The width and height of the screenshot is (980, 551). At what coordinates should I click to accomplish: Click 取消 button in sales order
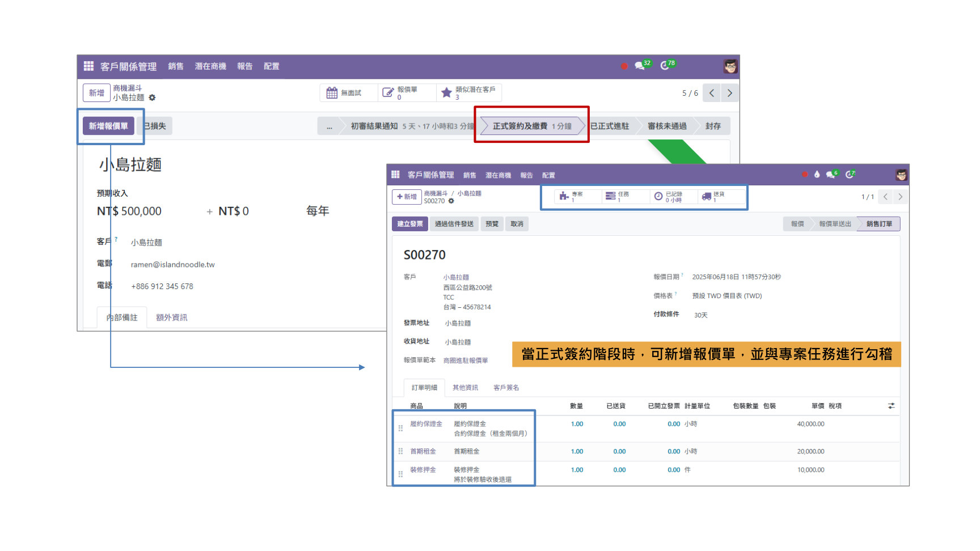pyautogui.click(x=517, y=224)
